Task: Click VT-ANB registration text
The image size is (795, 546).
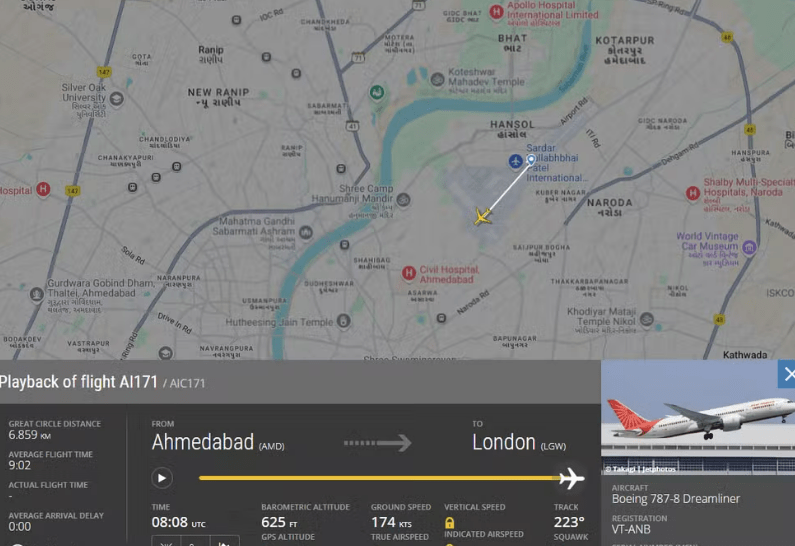Action: [x=631, y=530]
